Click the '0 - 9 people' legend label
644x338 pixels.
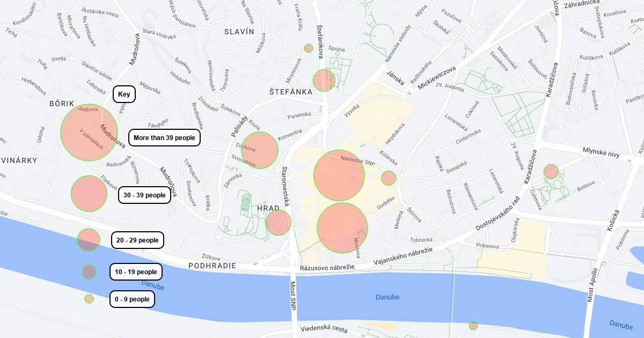(132, 299)
